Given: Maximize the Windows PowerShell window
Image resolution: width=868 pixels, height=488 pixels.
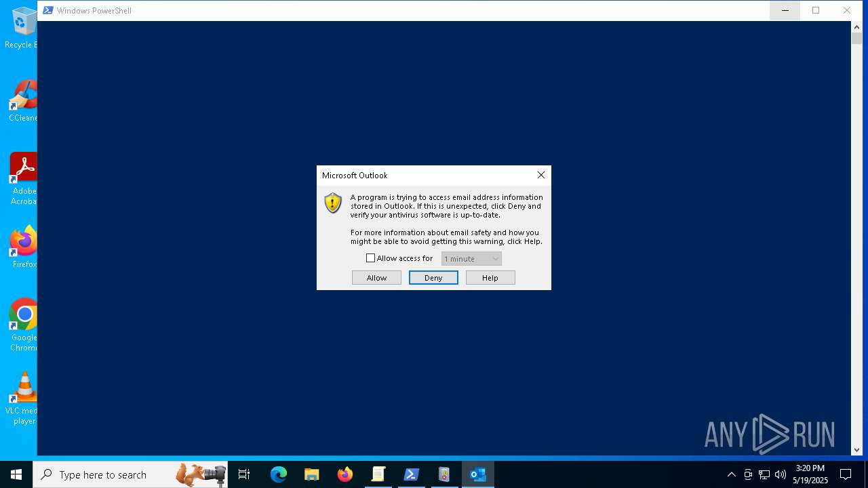Looking at the screenshot, I should point(816,10).
